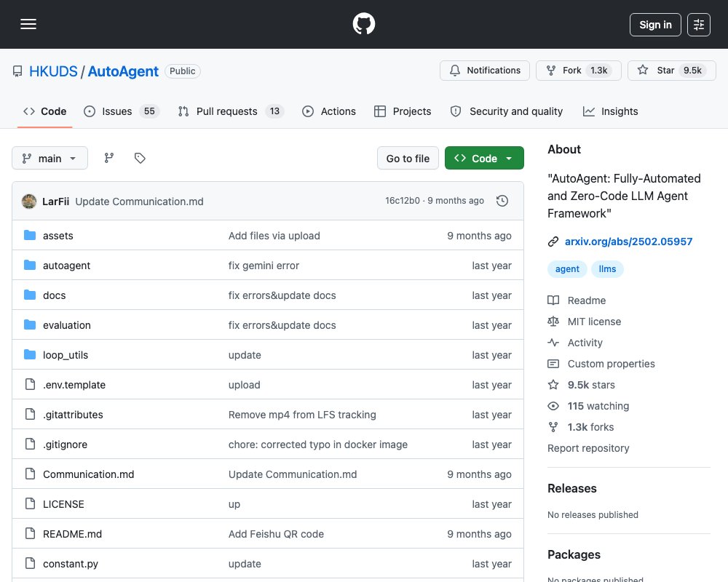Expand the main branch dropdown
The image size is (728, 582).
(50, 159)
